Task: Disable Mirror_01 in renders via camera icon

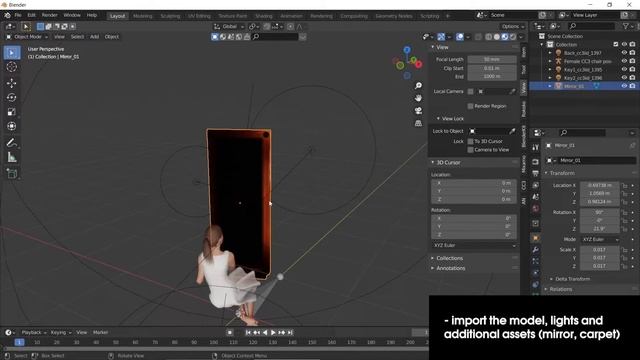Action: [x=632, y=86]
